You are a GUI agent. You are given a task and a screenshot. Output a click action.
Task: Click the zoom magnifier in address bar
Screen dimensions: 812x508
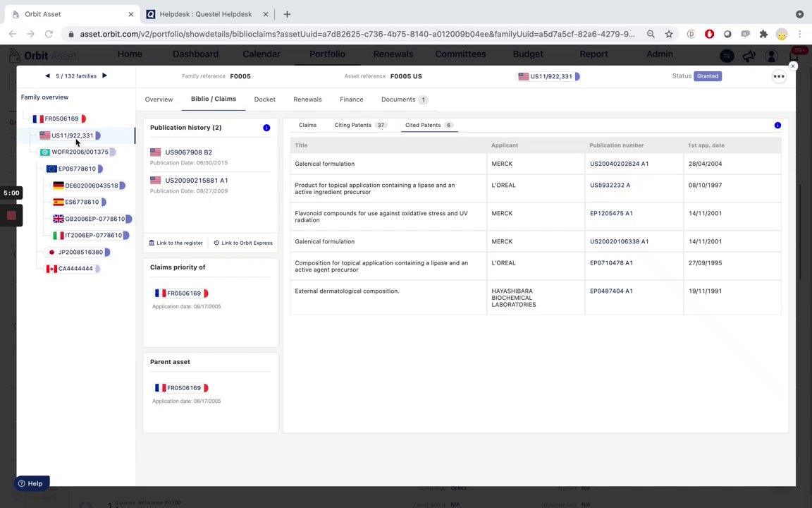[651, 34]
